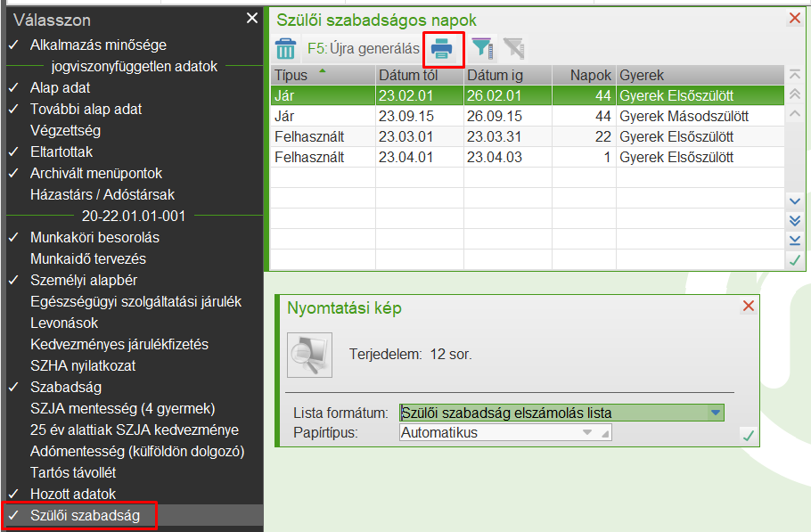Click the printer icon in toolbar

tap(442, 49)
